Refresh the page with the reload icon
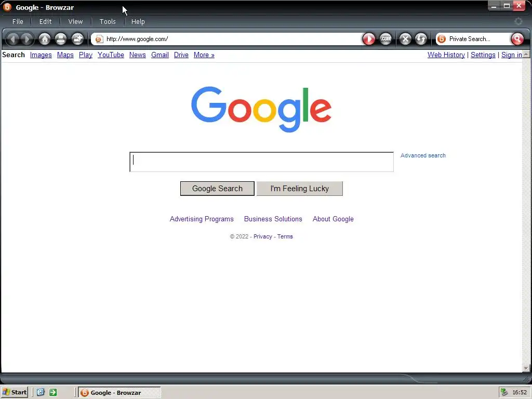The image size is (532, 399). coord(421,39)
